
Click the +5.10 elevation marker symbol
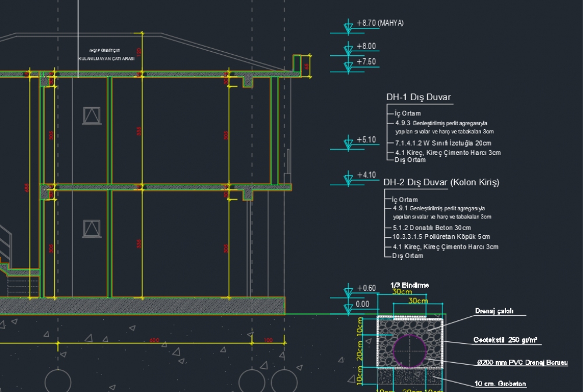(347, 143)
